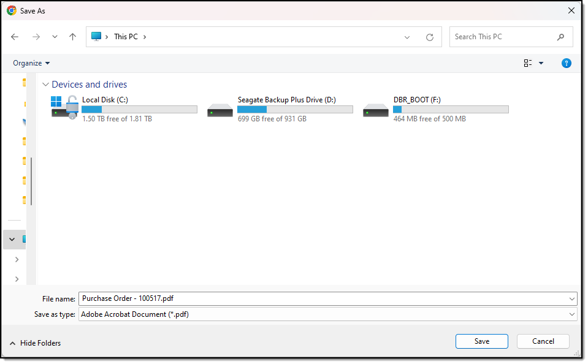This screenshot has height=364, width=588.
Task: Collapse the Devices and drives group
Action: (45, 85)
